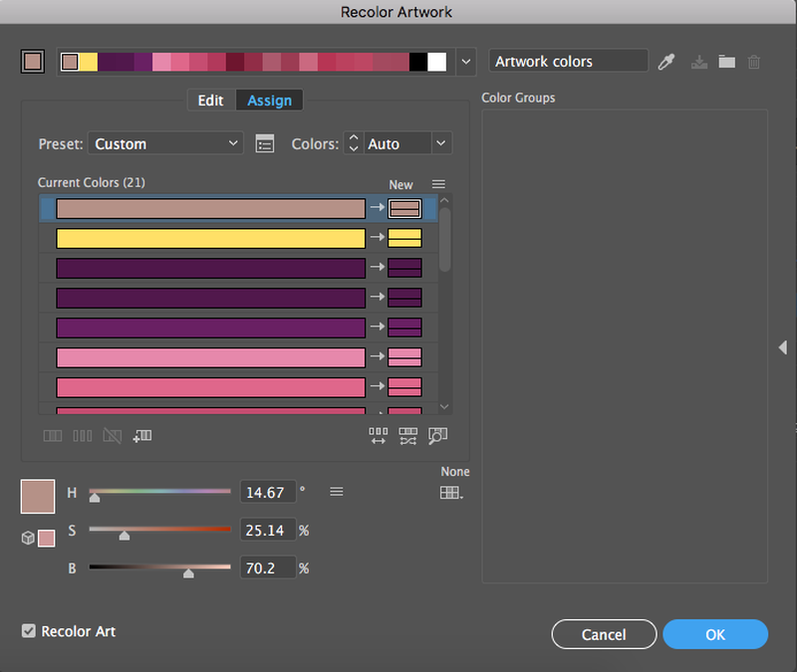
Task: Click the find color magnifier icon
Action: [x=437, y=435]
